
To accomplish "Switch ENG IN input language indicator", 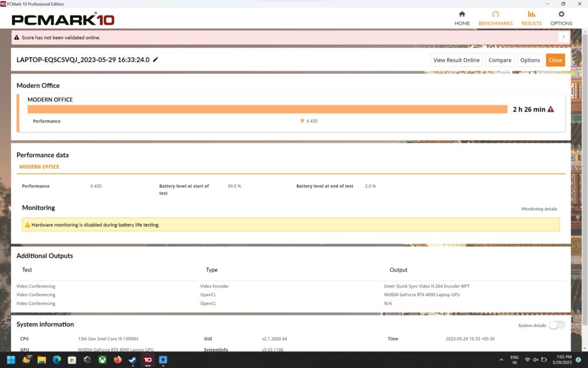I will [514, 360].
